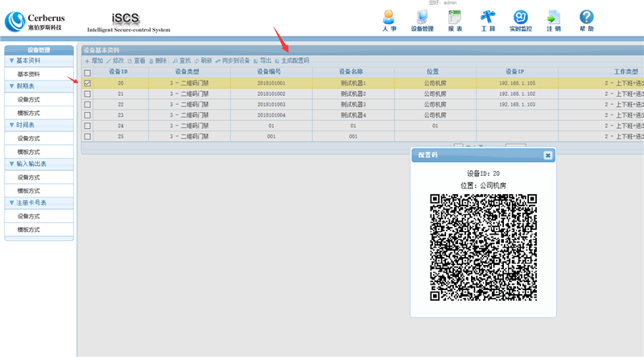
Task: Select 模板方式 under the 注册卡号表 section
Action: tap(29, 230)
